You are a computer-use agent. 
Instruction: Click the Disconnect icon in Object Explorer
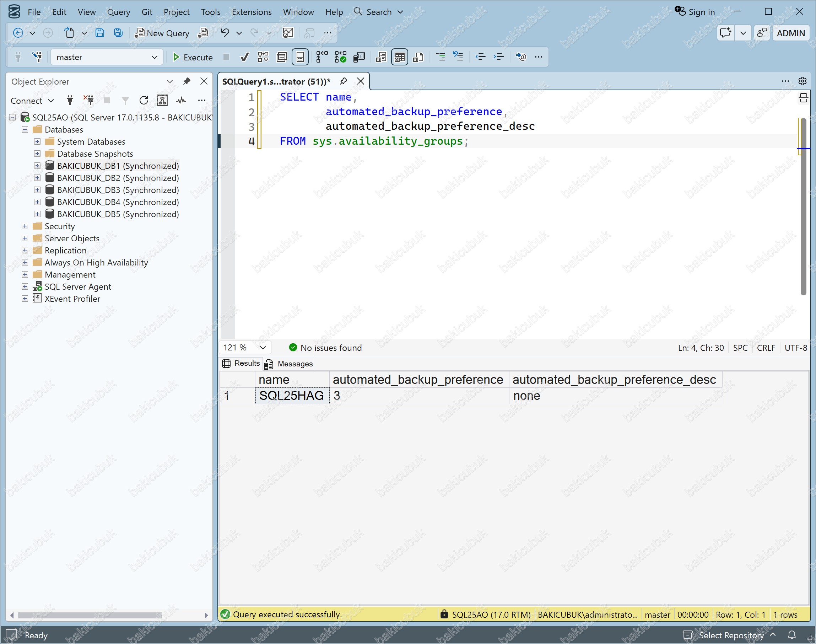(89, 101)
